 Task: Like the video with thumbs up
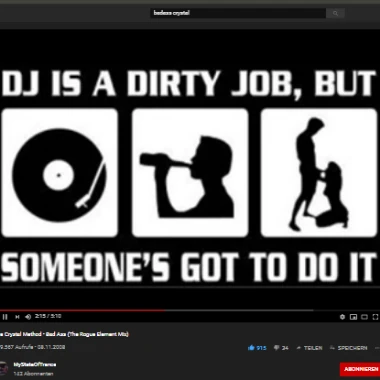[257, 348]
